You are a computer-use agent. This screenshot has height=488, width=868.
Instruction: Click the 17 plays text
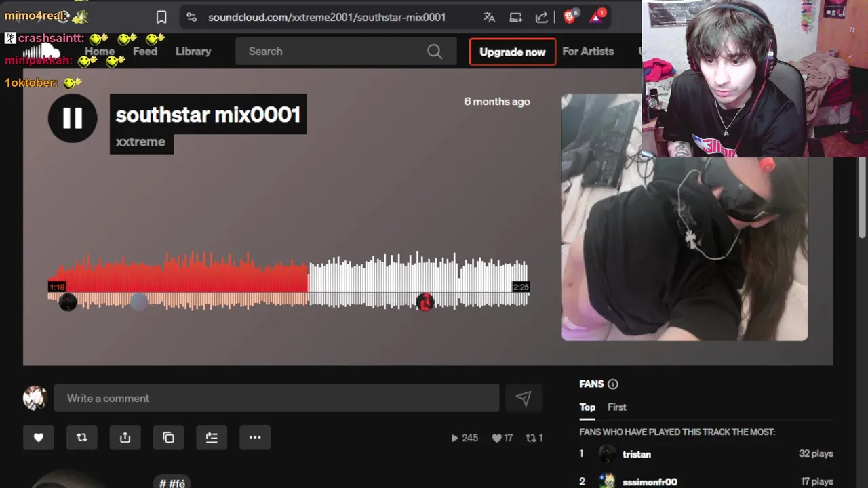(816, 482)
